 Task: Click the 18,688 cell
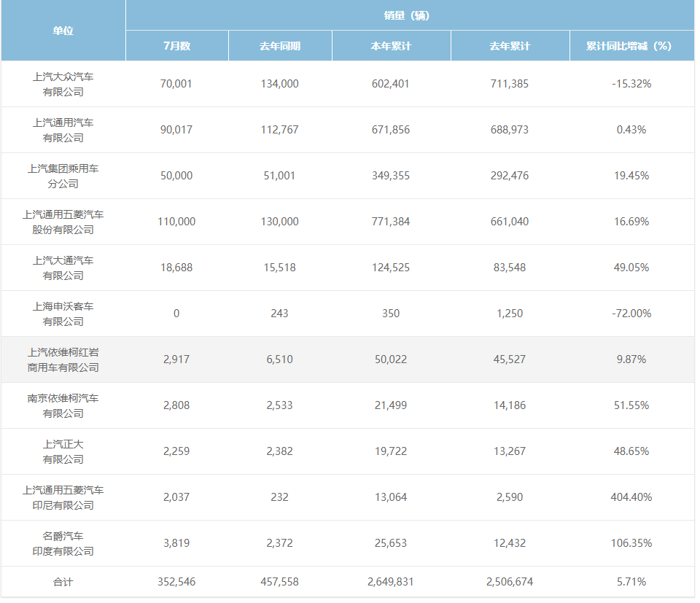(x=176, y=268)
